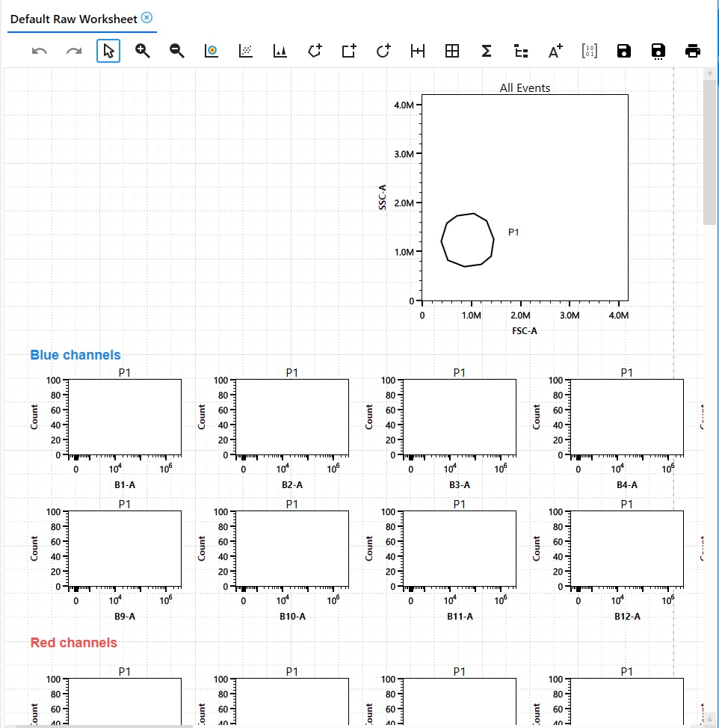Viewport: 719px width, 728px height.
Task: Select the Zoom Out tool
Action: pos(176,51)
